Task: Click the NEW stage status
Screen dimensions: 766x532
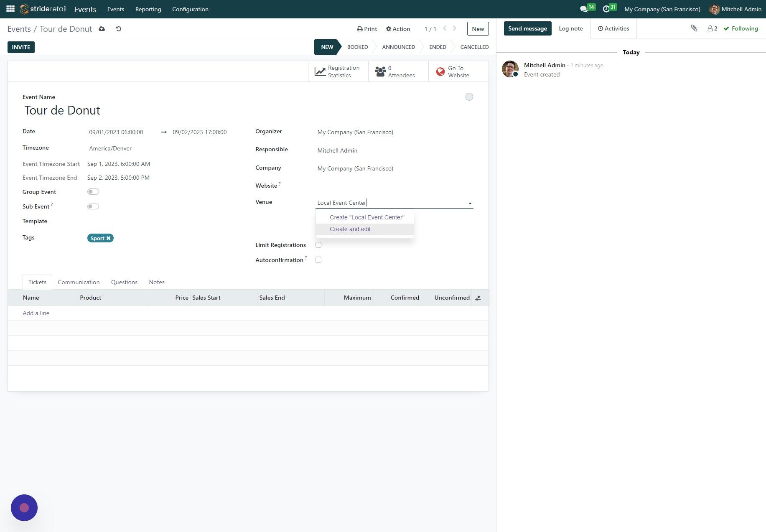Action: pos(327,47)
